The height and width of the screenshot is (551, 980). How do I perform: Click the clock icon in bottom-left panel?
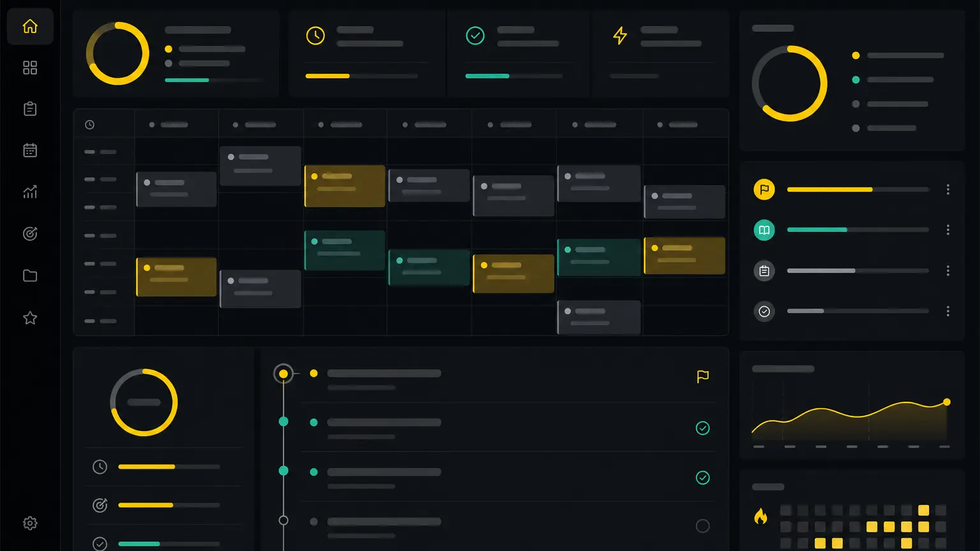click(100, 467)
